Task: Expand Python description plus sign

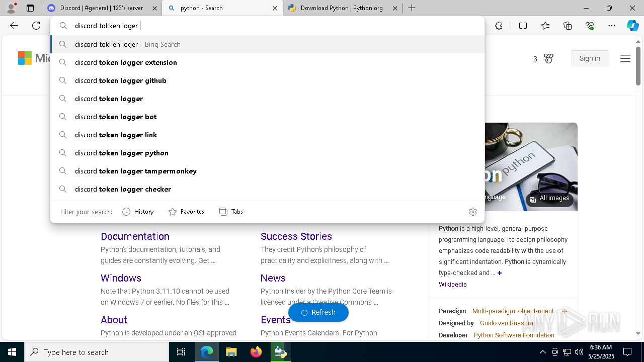Action: [500, 273]
